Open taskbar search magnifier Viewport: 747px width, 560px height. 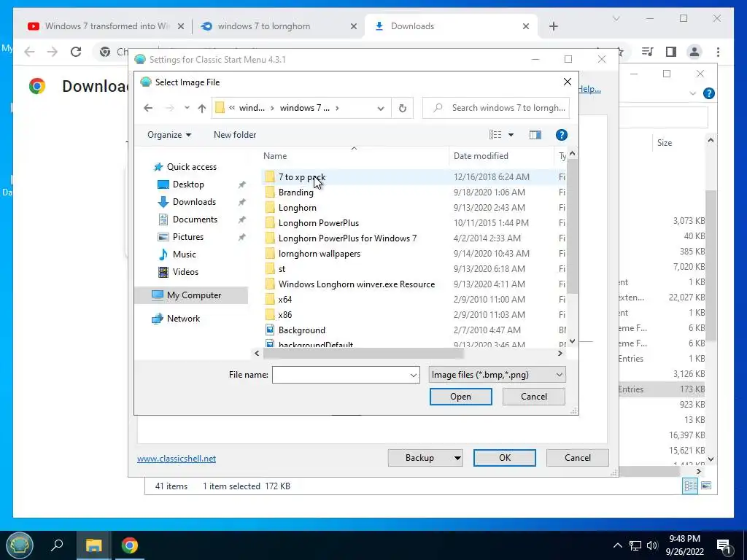(57, 545)
